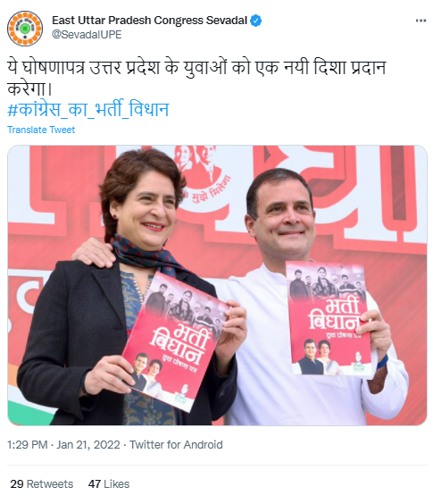Image resolution: width=433 pixels, height=504 pixels.
Task: Click the Twitter for Android source label
Action: coord(176,445)
